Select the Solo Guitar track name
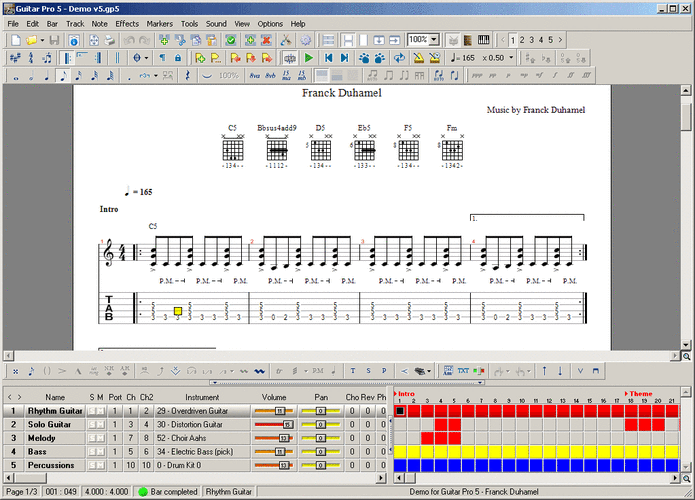The height and width of the screenshot is (500, 695). tap(49, 425)
